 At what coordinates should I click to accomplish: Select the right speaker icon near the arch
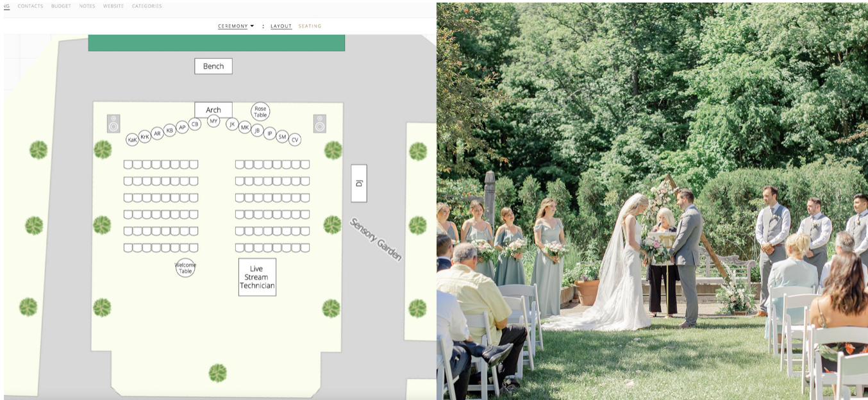(x=319, y=123)
